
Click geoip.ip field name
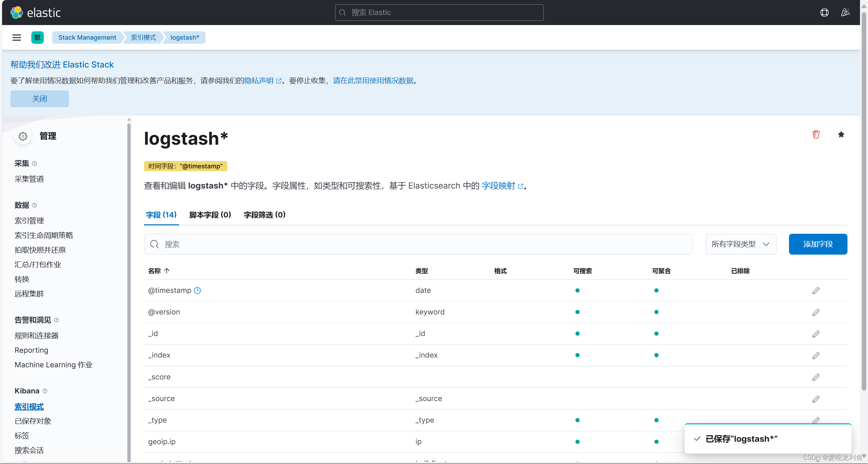coord(162,442)
